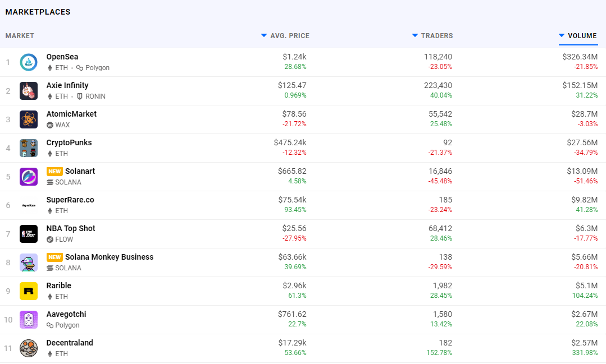The image size is (606, 364).
Task: Click Axie Infinity's $152.15M volume value
Action: [x=580, y=85]
